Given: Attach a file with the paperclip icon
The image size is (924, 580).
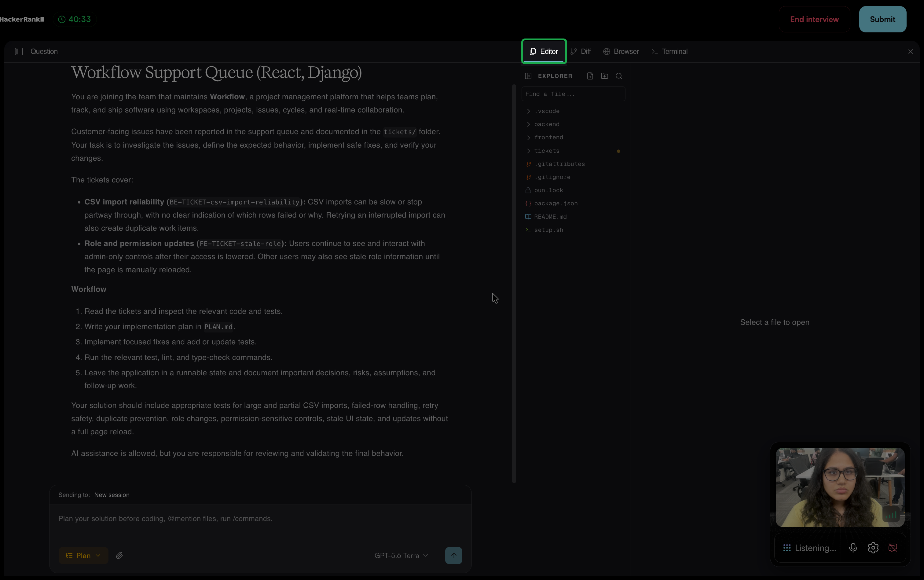Looking at the screenshot, I should point(120,556).
